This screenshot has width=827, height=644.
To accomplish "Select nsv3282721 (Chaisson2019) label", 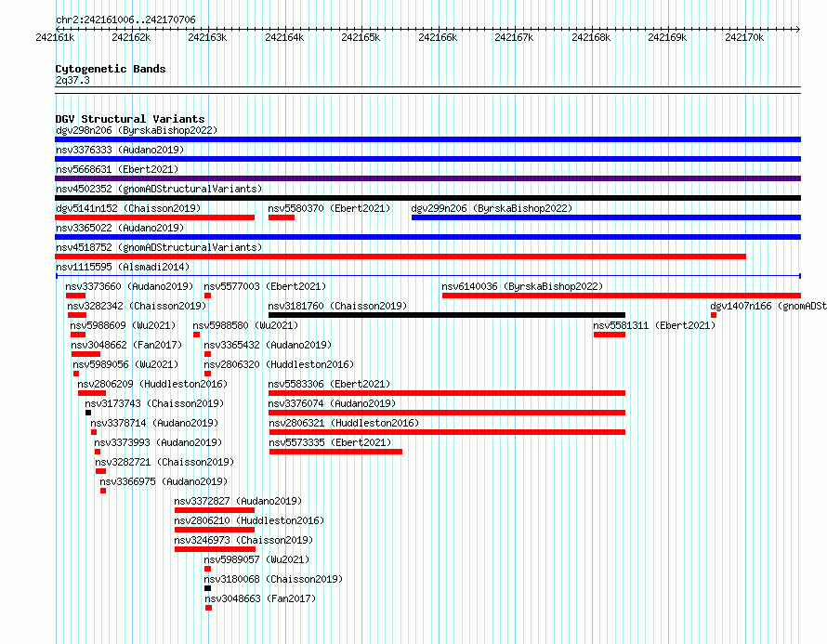I will (x=164, y=462).
